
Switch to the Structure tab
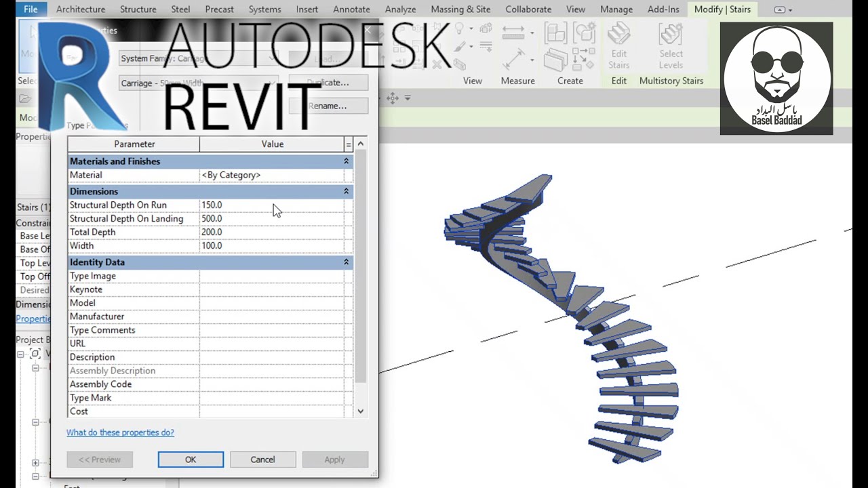(x=138, y=9)
